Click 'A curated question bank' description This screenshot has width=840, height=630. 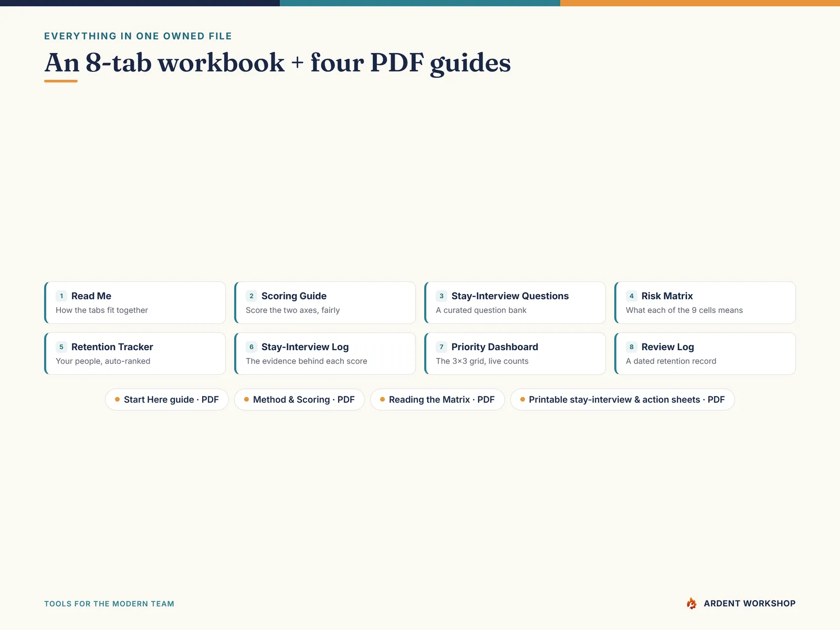tap(481, 310)
